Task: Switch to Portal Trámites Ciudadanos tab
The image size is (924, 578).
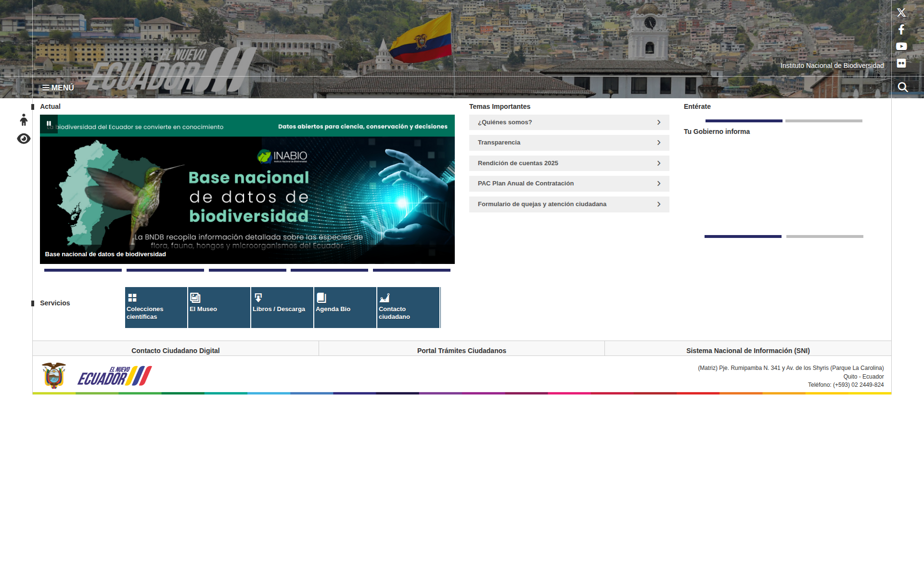Action: (462, 350)
